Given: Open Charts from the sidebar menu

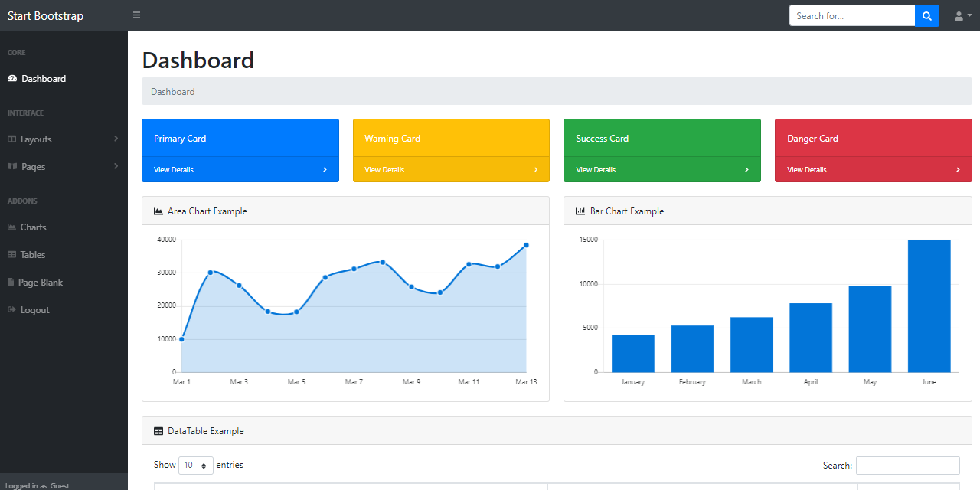Looking at the screenshot, I should [x=33, y=227].
